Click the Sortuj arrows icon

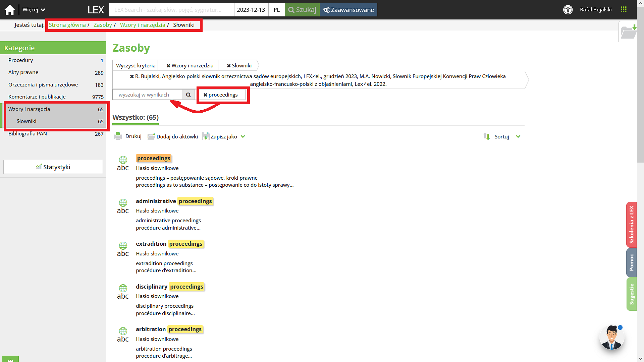click(x=487, y=136)
